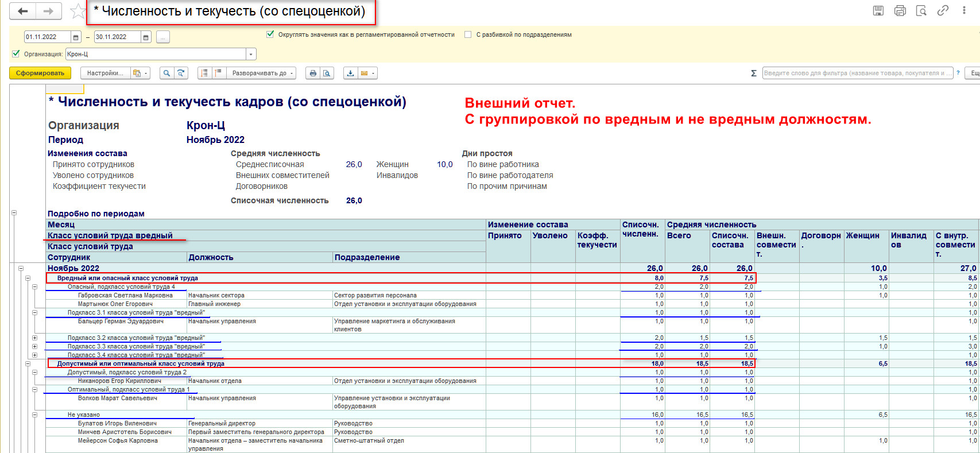Select cell 'Сметно-штатный отдел'
Viewport: 980px width, 453px height.
pos(409,444)
